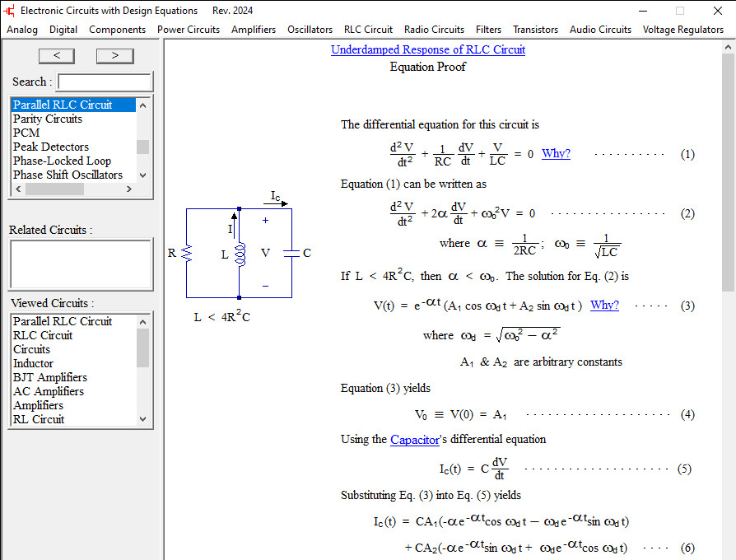
Task: Click the Viewed Circuits scrollbar thumb
Action: (x=143, y=348)
